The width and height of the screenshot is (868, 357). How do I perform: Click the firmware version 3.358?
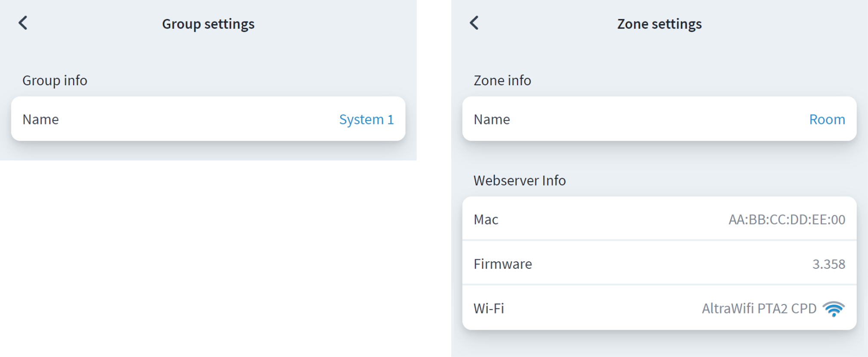(x=828, y=264)
